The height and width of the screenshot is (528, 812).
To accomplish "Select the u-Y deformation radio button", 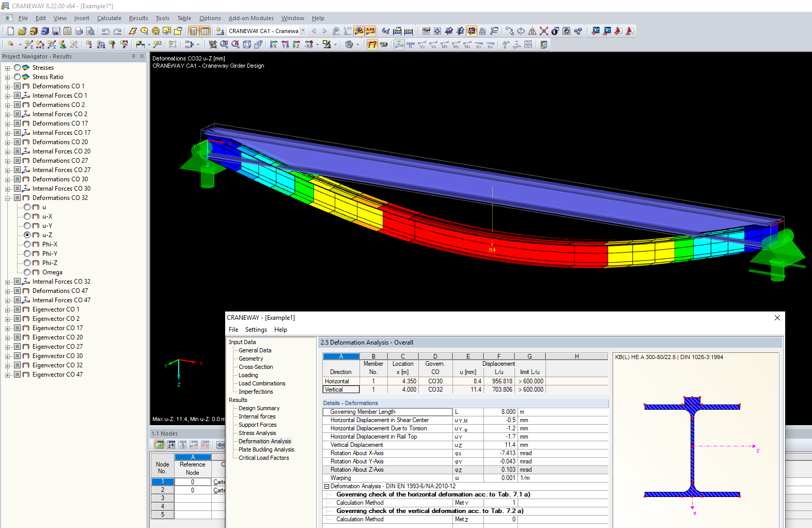I will point(27,226).
